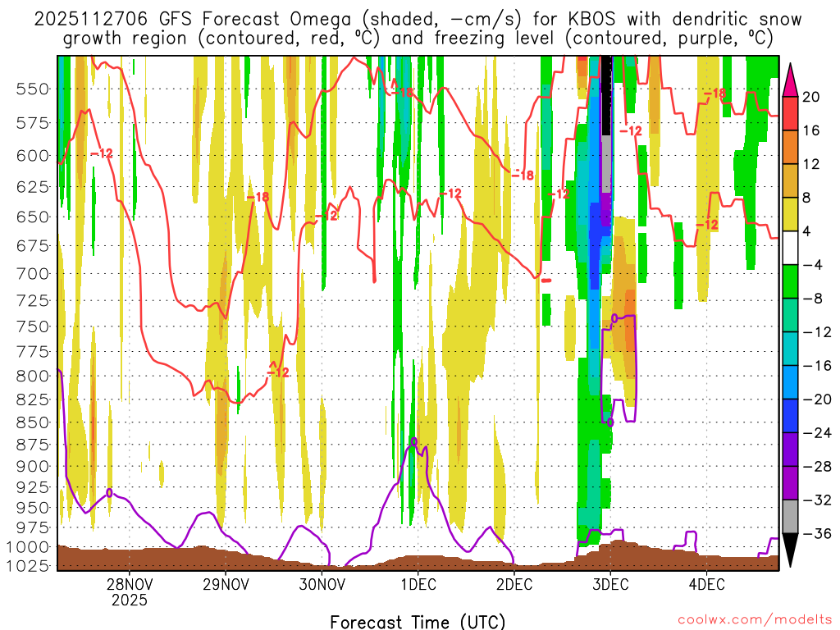This screenshot has height=630, width=840.
Task: Click the 675 pressure level label
Action: click(33, 246)
